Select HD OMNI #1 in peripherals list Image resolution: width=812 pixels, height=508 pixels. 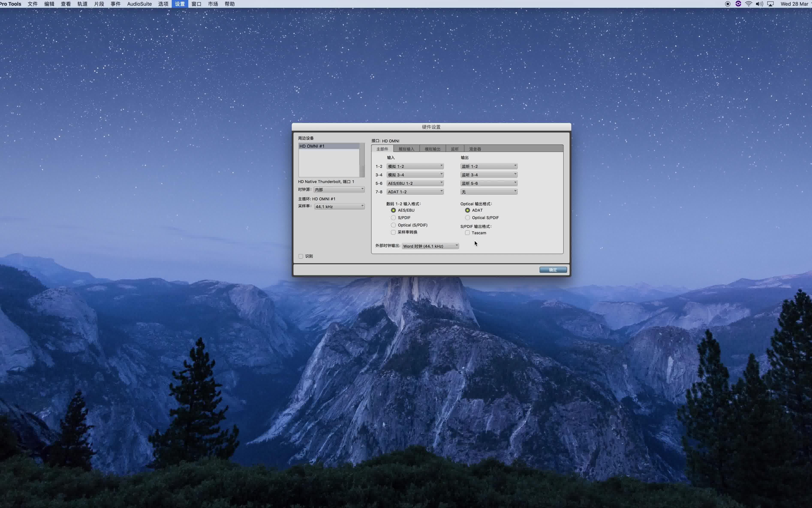coord(329,146)
